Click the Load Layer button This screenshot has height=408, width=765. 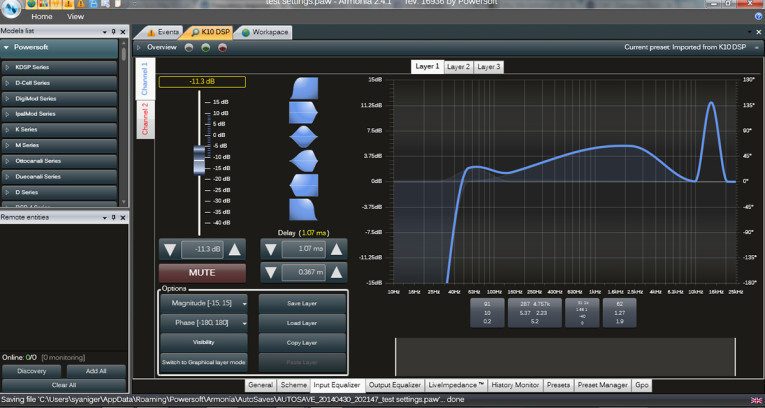click(x=302, y=323)
